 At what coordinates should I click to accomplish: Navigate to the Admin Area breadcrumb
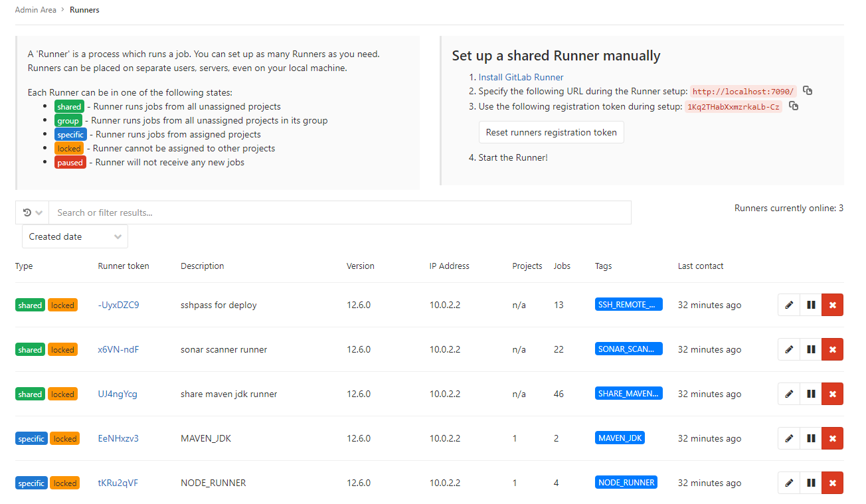[36, 9]
